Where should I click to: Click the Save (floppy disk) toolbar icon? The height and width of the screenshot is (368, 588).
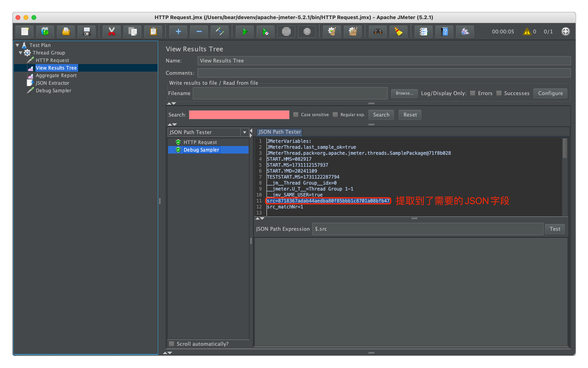tap(86, 31)
